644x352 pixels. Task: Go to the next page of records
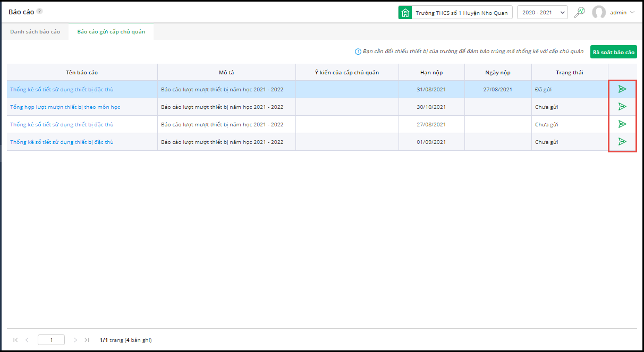(x=75, y=340)
